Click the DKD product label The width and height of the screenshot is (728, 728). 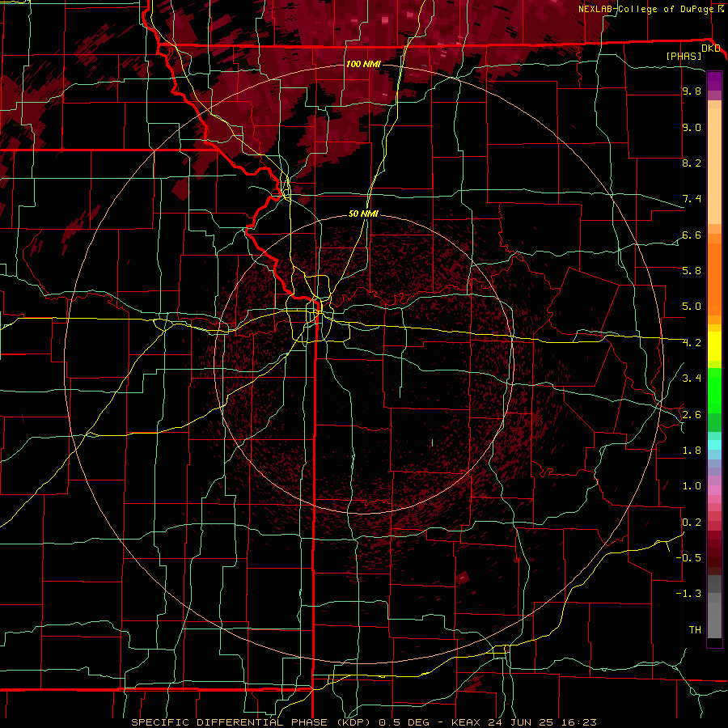[x=711, y=49]
